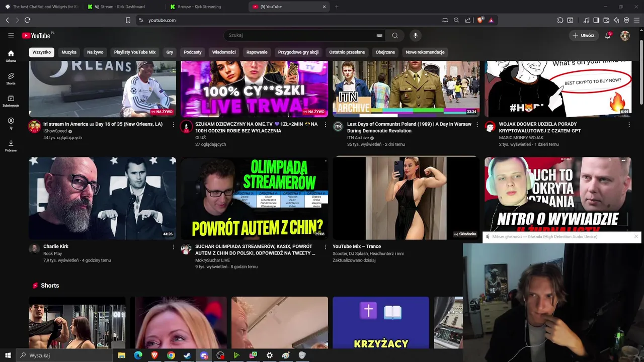
Task: Open File Explorer from the taskbar
Action: tap(122, 355)
